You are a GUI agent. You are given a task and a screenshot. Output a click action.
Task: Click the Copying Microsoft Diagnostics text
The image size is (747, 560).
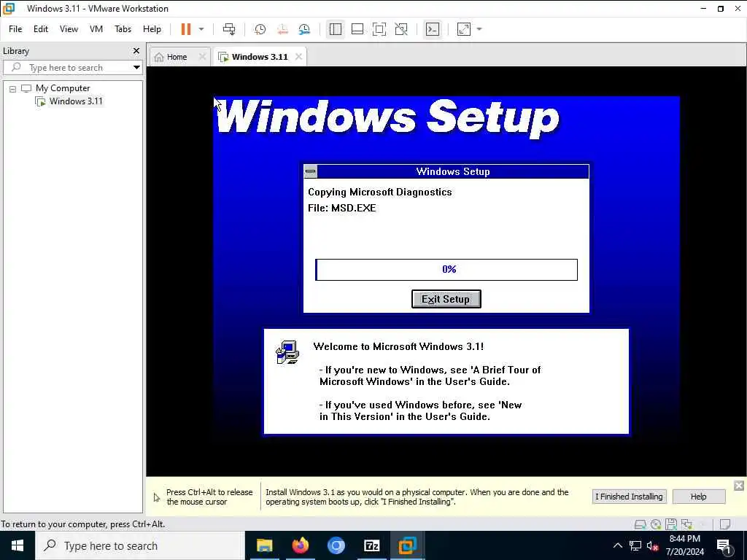[x=379, y=192]
